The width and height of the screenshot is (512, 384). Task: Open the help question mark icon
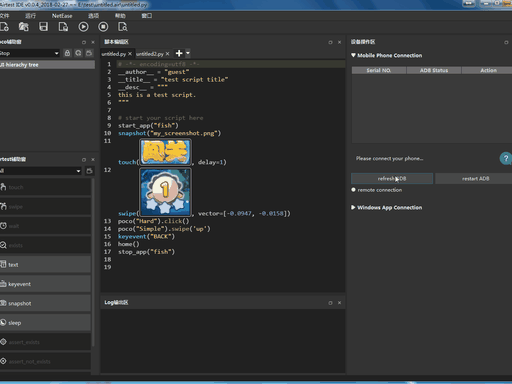505,158
